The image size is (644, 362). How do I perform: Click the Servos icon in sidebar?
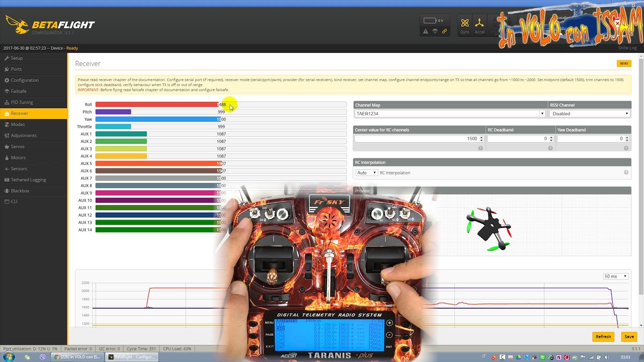(7, 146)
